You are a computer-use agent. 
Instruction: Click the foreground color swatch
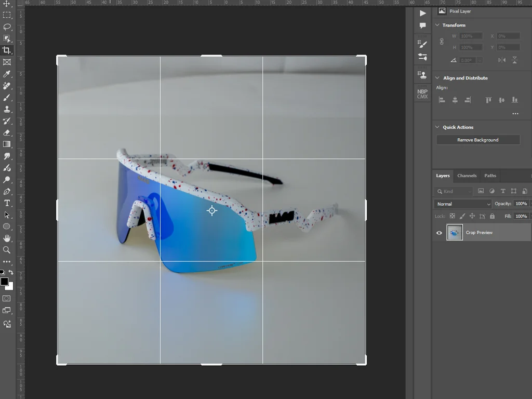4,281
